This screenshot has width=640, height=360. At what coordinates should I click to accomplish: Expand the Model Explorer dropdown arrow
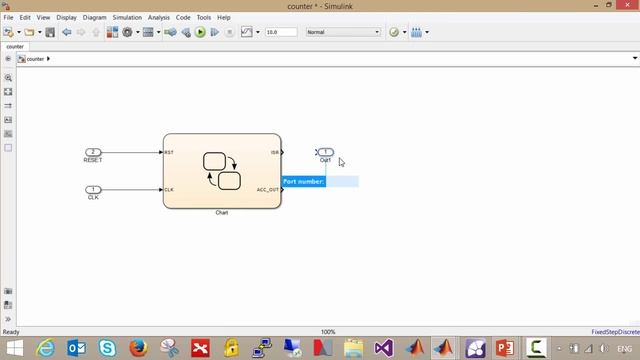click(x=158, y=32)
